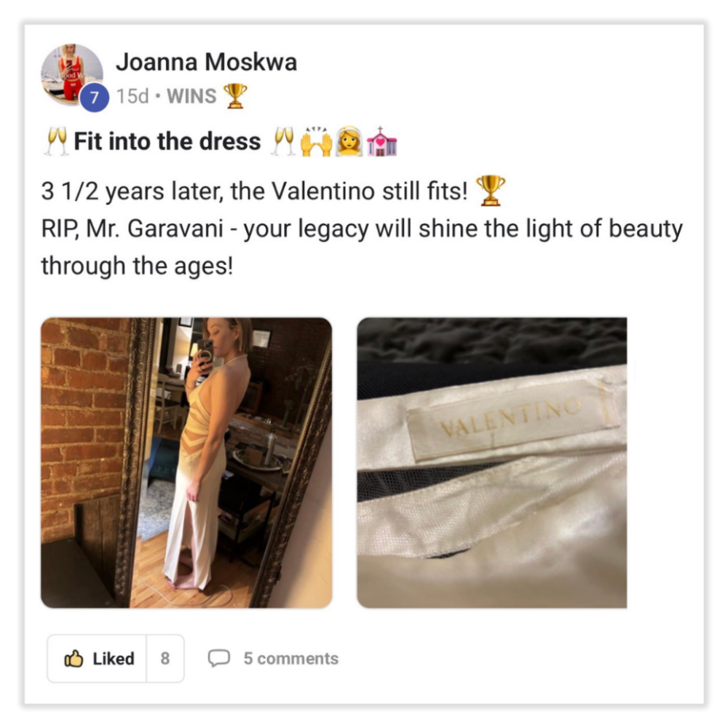Open the Valentino label photo
Viewport: 728px width, 728px height.
tap(491, 462)
